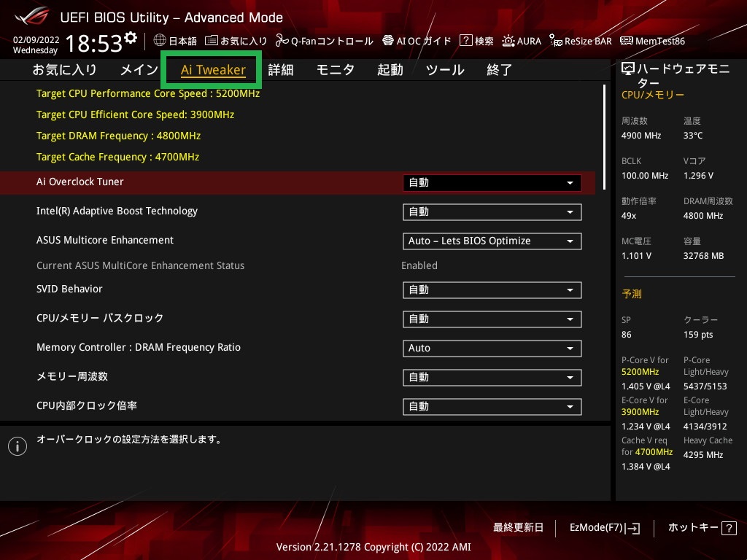The width and height of the screenshot is (747, 560).
Task: Click the ReSize BAR icon
Action: pos(555,41)
